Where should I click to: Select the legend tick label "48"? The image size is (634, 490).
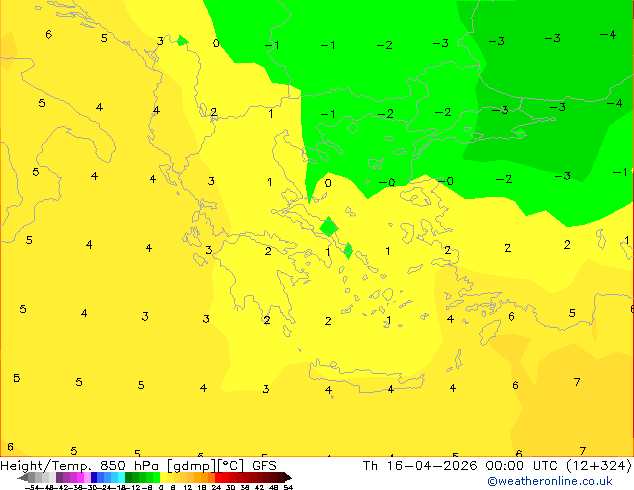pos(273,487)
